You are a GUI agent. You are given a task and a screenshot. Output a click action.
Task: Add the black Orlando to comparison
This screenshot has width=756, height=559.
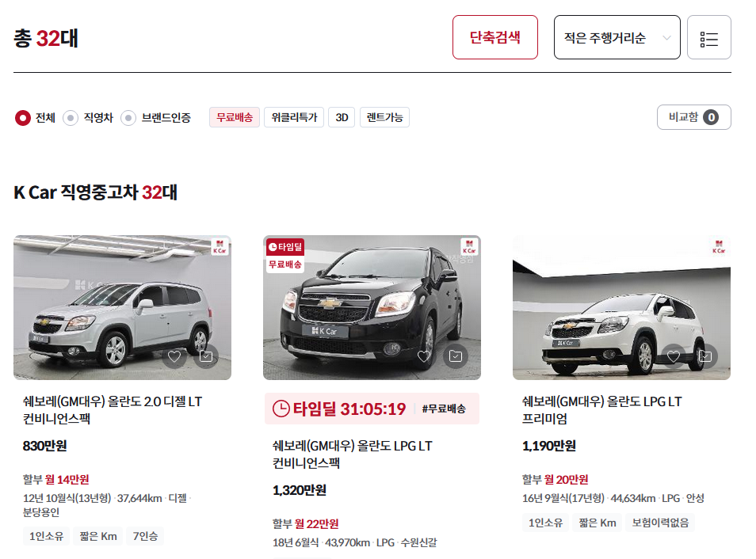click(456, 357)
